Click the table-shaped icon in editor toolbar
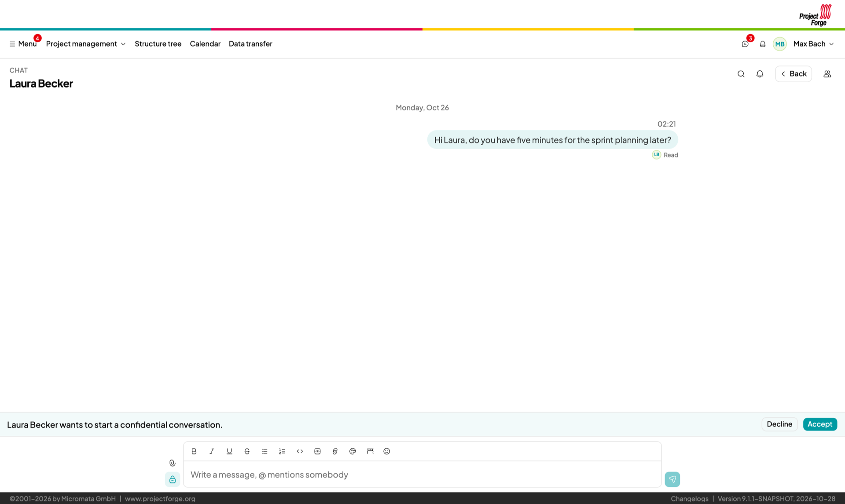The height and width of the screenshot is (504, 845). click(x=370, y=451)
